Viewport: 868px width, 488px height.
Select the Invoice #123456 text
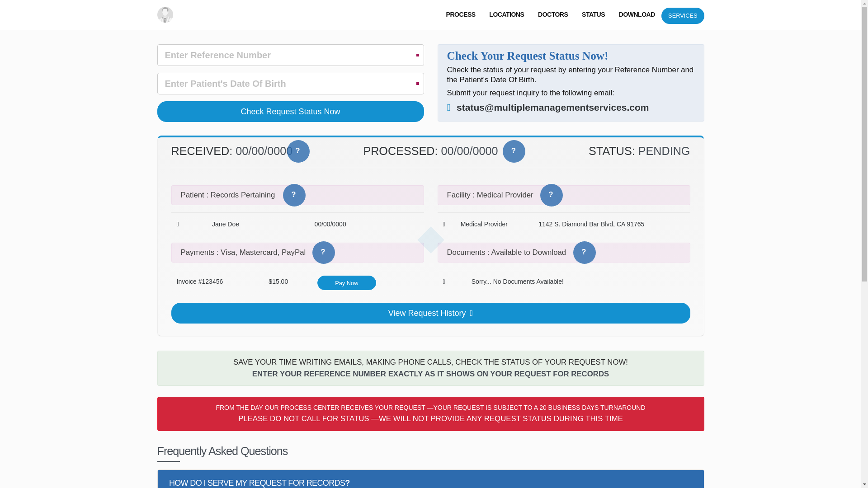200,282
